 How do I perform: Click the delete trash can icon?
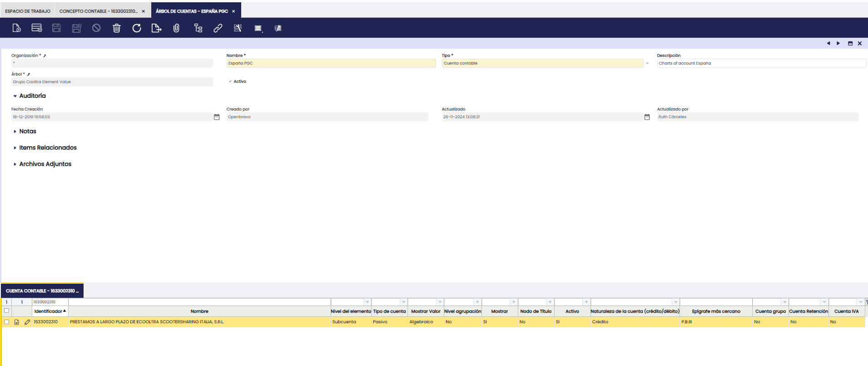pos(117,28)
